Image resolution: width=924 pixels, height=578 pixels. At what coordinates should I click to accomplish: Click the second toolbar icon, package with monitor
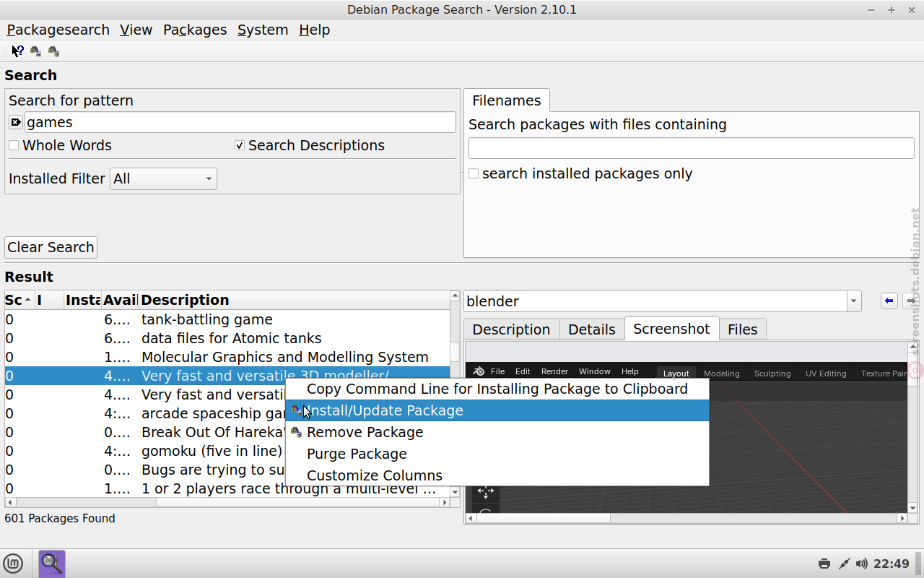[35, 51]
